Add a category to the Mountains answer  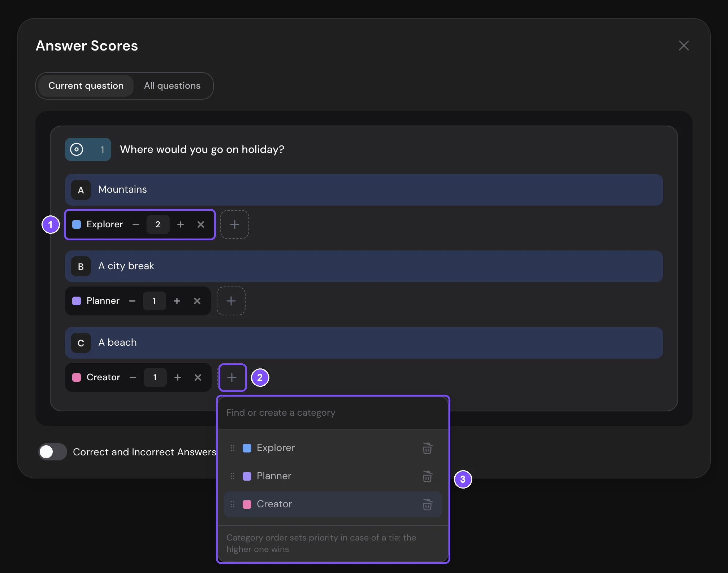point(235,224)
